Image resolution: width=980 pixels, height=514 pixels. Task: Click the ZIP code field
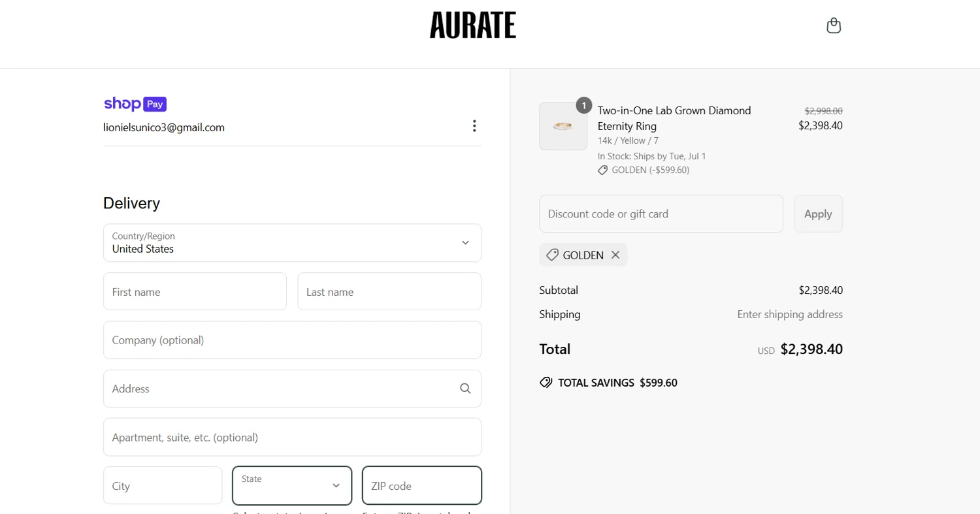[x=422, y=485]
